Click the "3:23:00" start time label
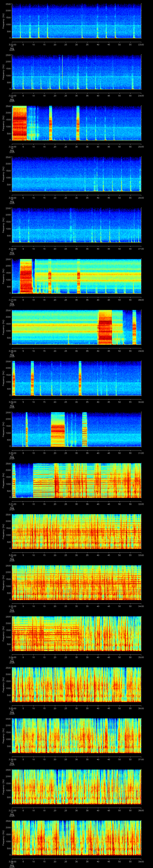Screen dimensions: 153x868 point(12,96)
